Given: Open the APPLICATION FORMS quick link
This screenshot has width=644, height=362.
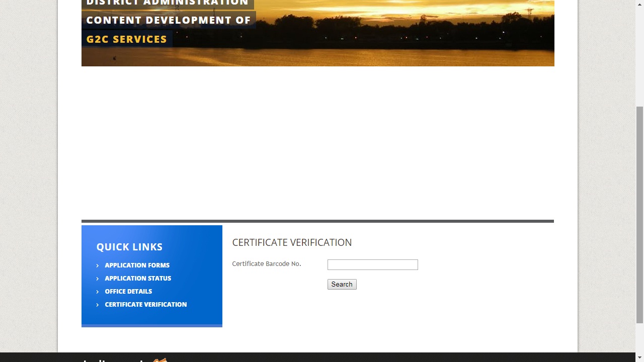Looking at the screenshot, I should pyautogui.click(x=137, y=265).
